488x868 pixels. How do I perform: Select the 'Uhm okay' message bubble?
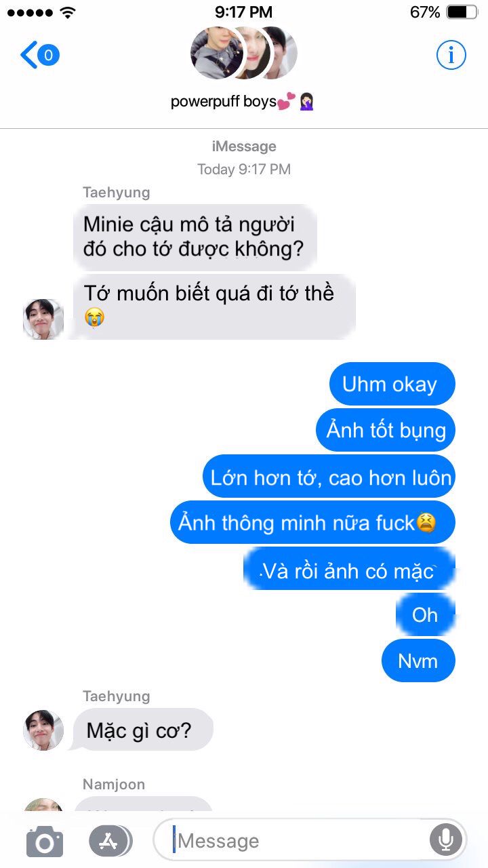(x=392, y=384)
